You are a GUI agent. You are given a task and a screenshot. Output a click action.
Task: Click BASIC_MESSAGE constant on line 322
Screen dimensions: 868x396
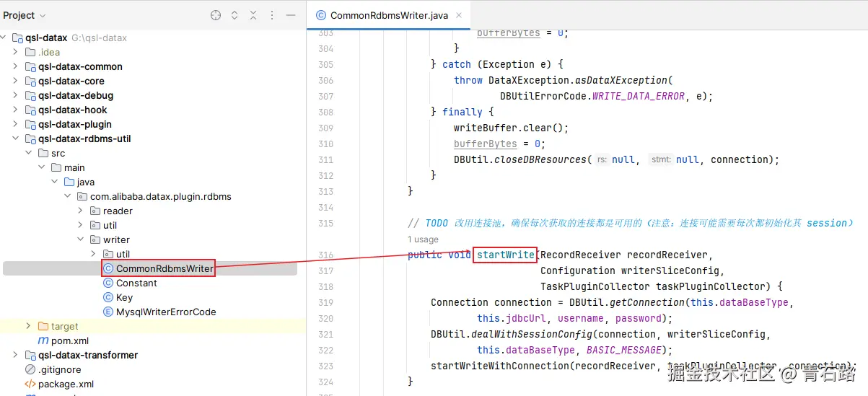point(624,350)
